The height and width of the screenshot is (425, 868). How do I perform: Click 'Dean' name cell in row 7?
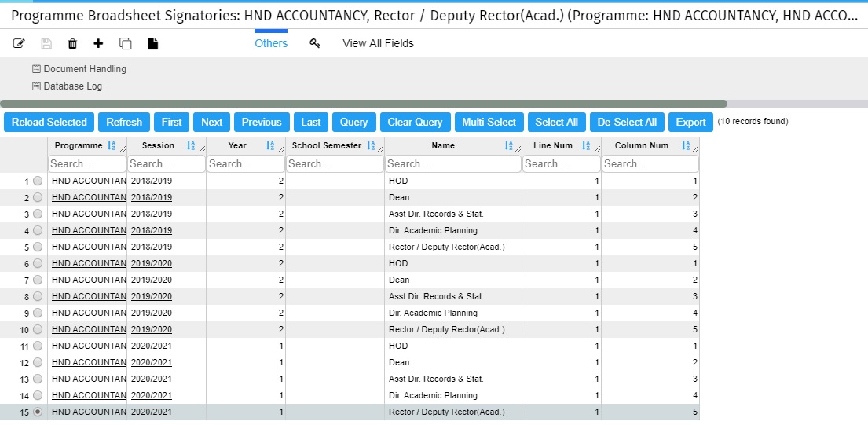399,280
